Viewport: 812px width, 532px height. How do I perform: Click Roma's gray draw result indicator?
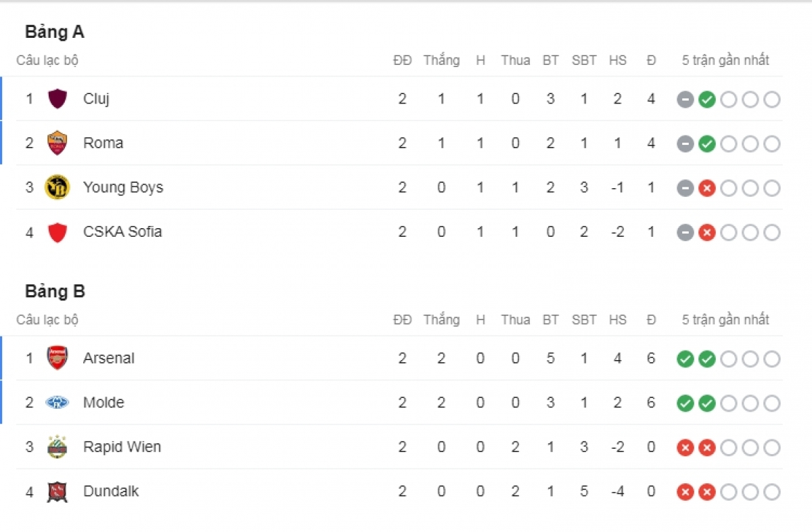pyautogui.click(x=685, y=144)
